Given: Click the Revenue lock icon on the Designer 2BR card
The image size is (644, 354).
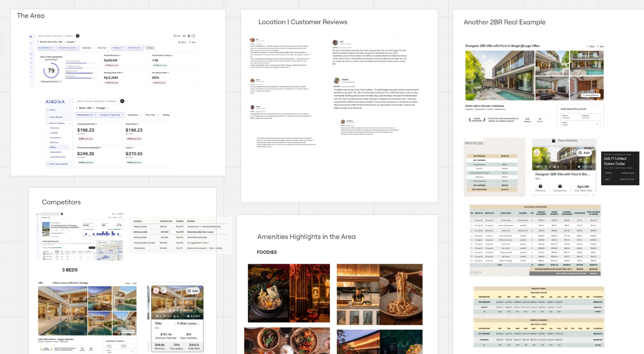Looking at the screenshot, I should tap(540, 186).
